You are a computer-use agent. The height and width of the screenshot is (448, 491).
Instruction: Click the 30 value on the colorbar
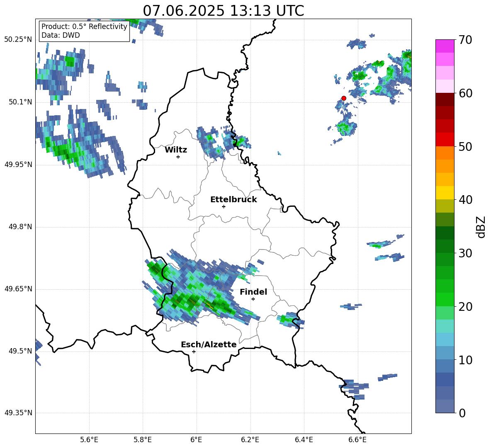click(x=465, y=253)
